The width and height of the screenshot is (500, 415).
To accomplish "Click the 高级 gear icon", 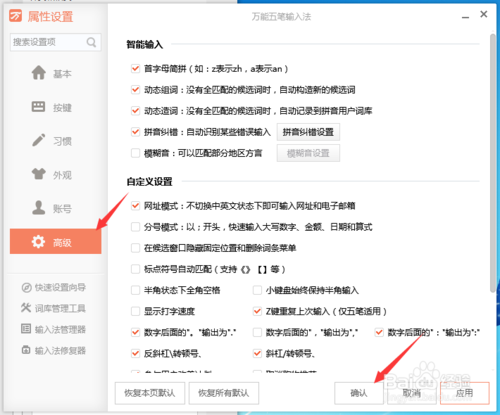I will pyautogui.click(x=38, y=241).
